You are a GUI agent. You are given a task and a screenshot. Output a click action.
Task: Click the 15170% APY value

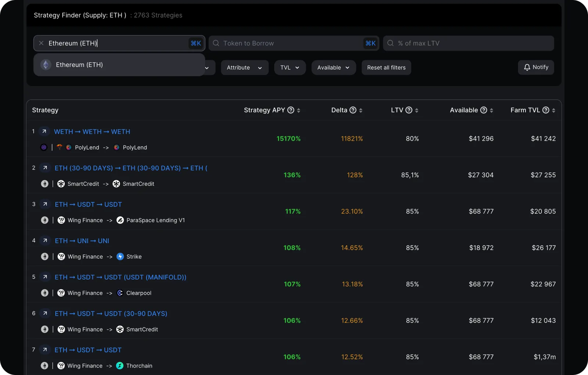(x=288, y=139)
